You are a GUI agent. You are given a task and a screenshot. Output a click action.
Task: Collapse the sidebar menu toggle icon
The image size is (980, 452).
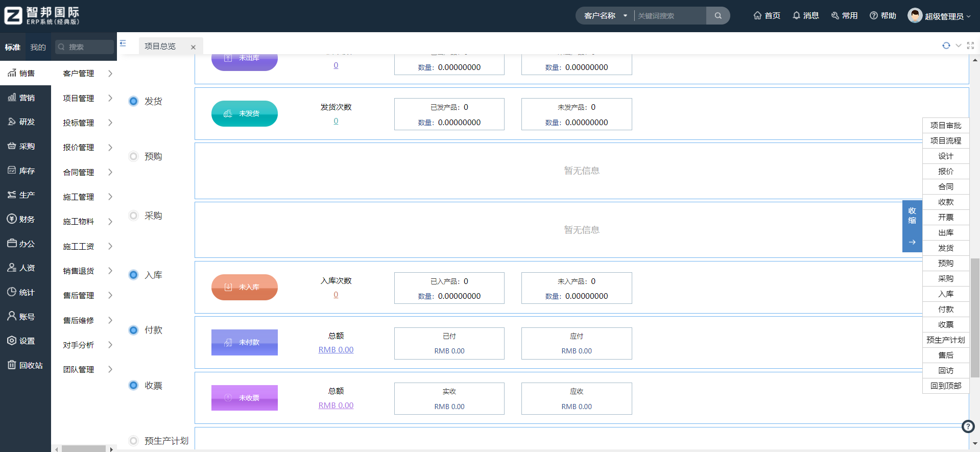tap(123, 43)
